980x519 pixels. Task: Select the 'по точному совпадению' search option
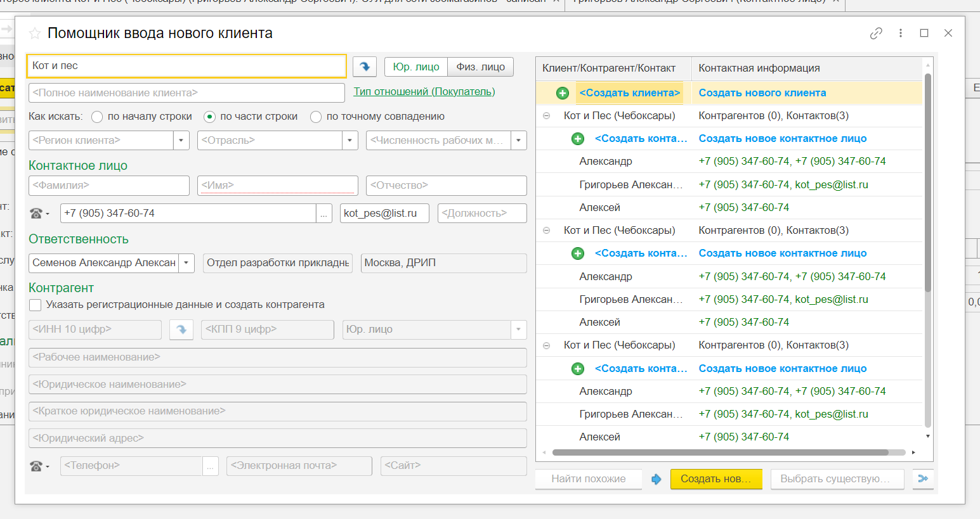(316, 117)
